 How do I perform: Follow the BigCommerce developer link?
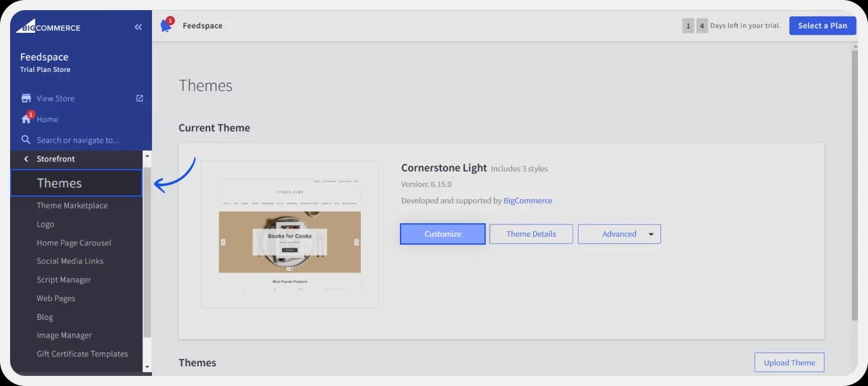(x=528, y=200)
